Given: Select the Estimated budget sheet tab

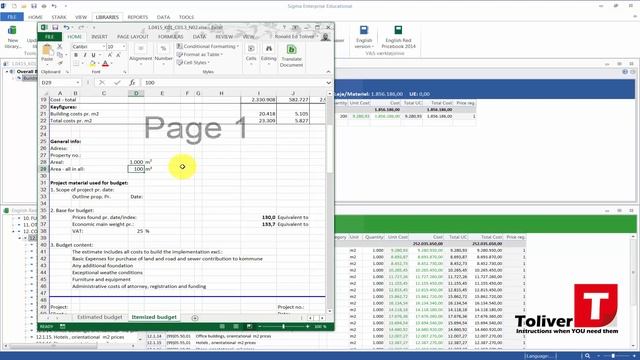Looking at the screenshot, I should (100, 317).
